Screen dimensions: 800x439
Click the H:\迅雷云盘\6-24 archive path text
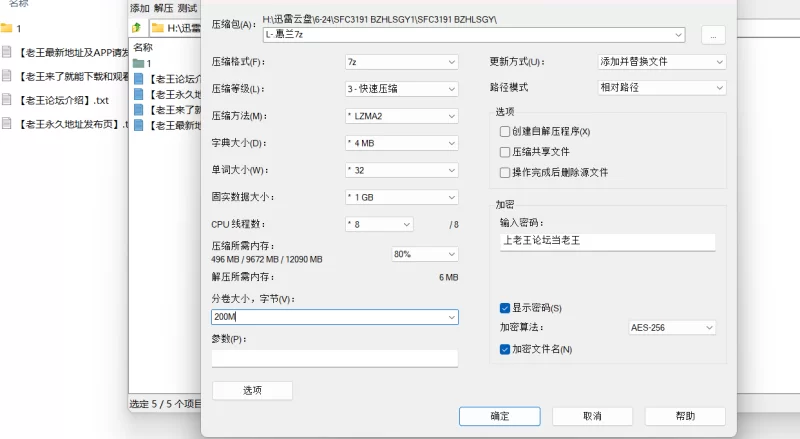click(380, 19)
